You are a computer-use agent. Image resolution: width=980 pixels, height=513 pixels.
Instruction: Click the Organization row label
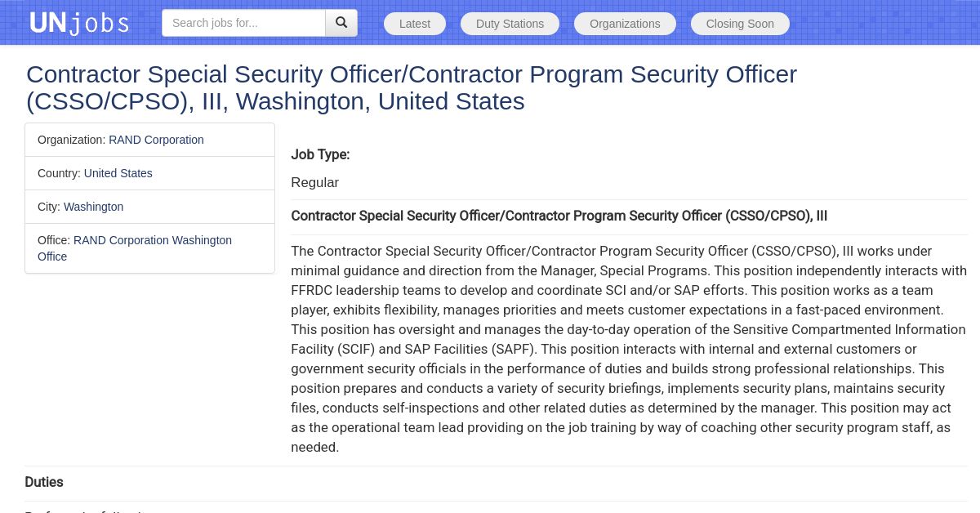72,140
